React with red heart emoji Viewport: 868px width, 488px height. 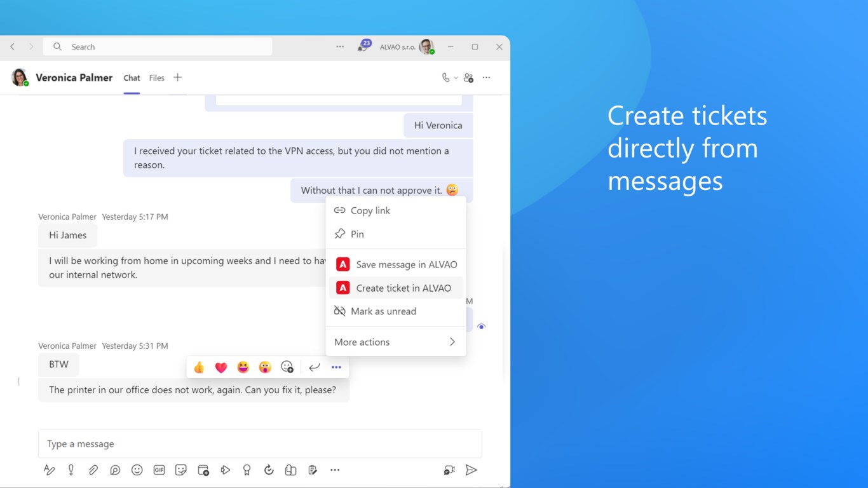[x=221, y=367]
